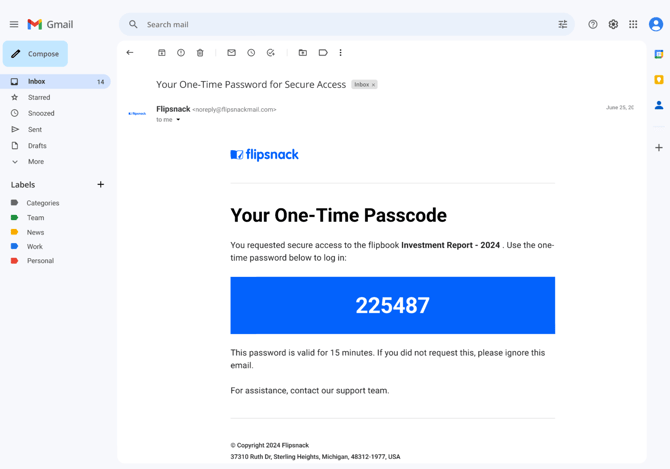Create a new label with plus icon
Screen dimensions: 670x469
point(100,185)
